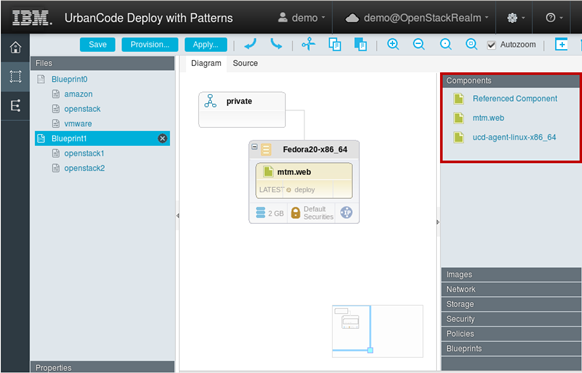Reset zoom to actual size
The image size is (582, 373).
pyautogui.click(x=445, y=45)
